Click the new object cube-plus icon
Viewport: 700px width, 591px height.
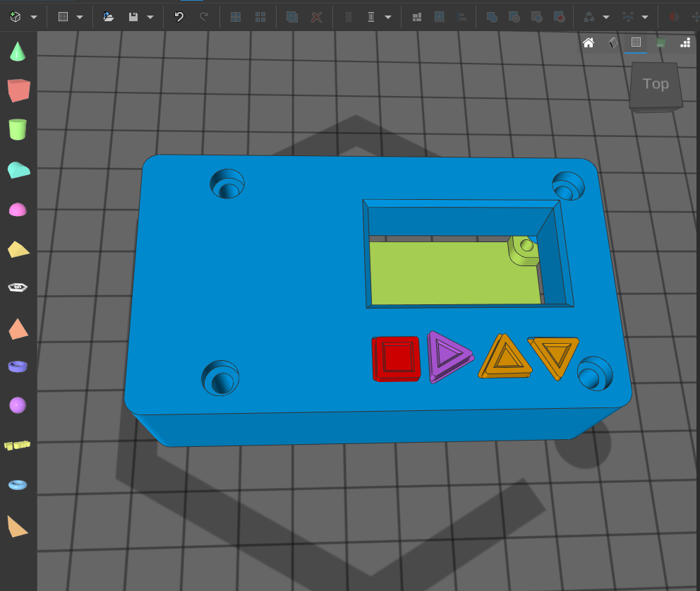pyautogui.click(x=16, y=17)
